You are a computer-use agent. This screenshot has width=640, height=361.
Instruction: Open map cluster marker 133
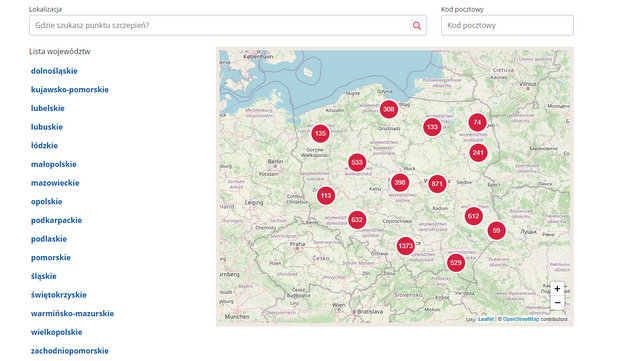click(x=432, y=127)
